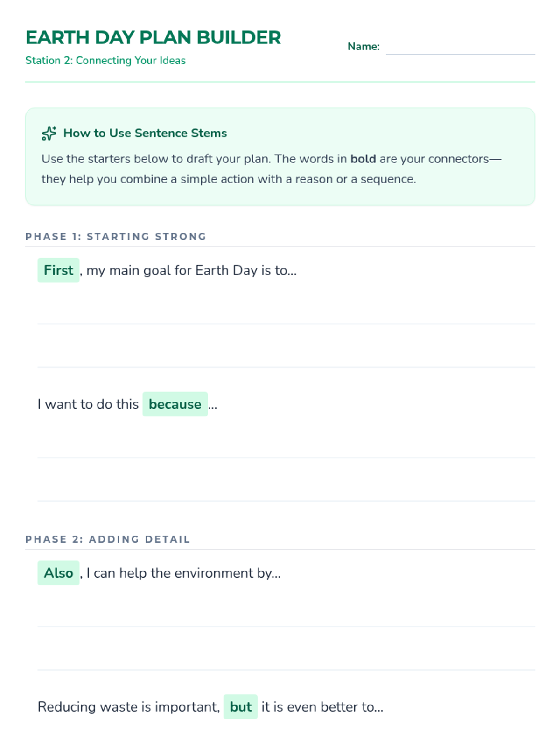560x747 pixels.
Task: Click the "Also" connector chip
Action: pos(58,573)
